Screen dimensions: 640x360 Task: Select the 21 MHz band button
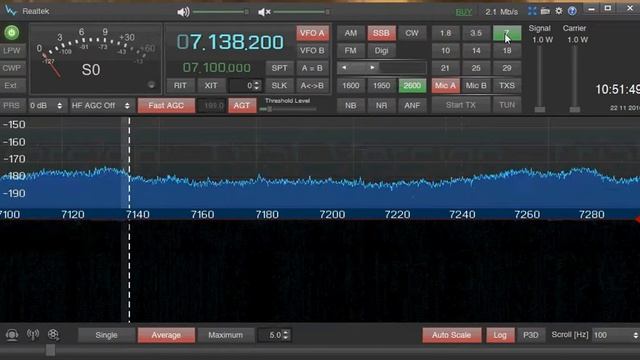[x=445, y=68]
